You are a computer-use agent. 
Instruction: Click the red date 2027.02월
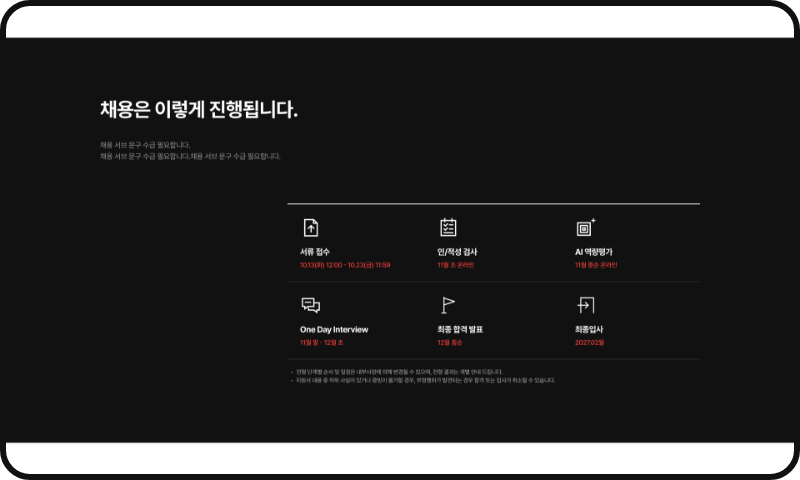[x=589, y=343]
